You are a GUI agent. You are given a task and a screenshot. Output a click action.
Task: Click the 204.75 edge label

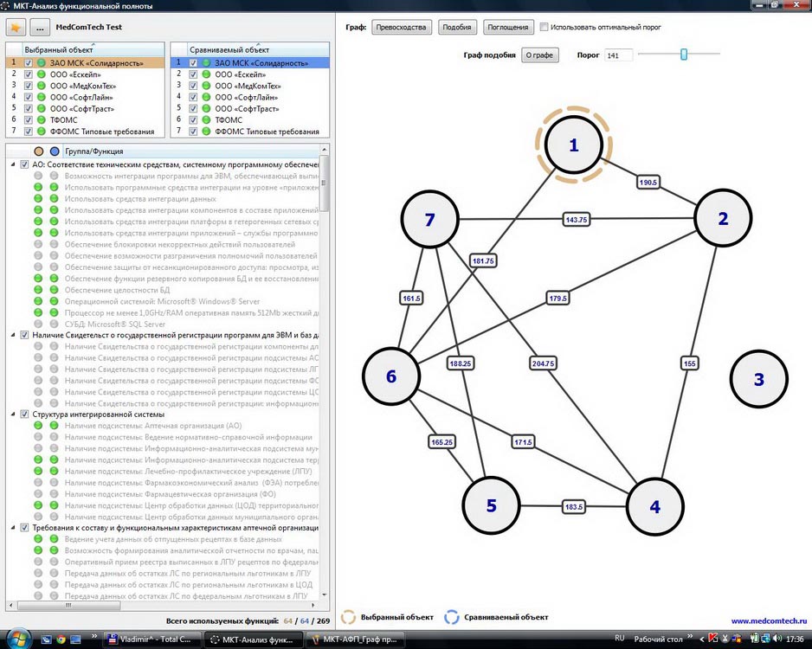[544, 363]
